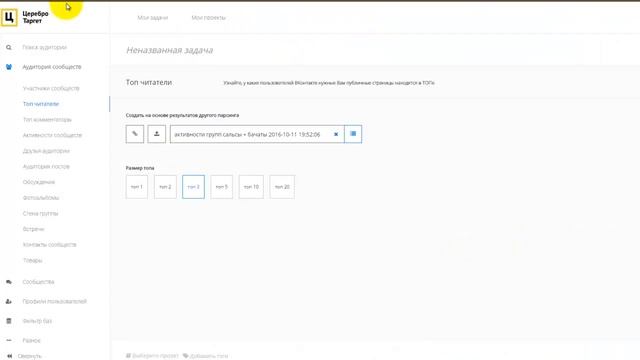Image resolution: width=640 pixels, height=360 pixels.
Task: Open Участники сообществ in the sidebar
Action: pos(51,88)
